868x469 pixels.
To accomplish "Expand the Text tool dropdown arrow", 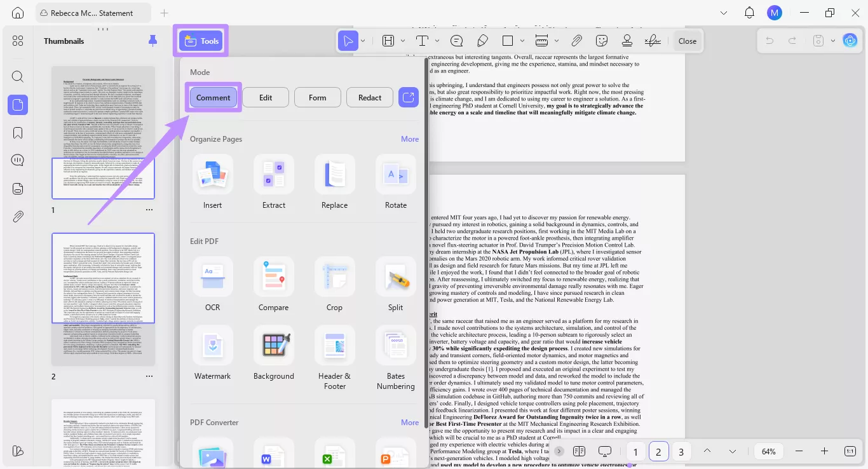I will point(437,41).
